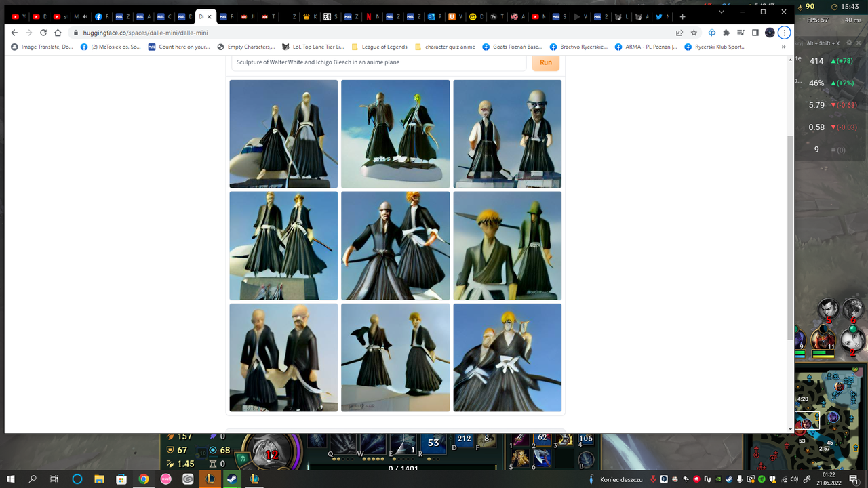This screenshot has height=488, width=868.
Task: Open Cortana from the taskbar
Action: click(x=77, y=479)
